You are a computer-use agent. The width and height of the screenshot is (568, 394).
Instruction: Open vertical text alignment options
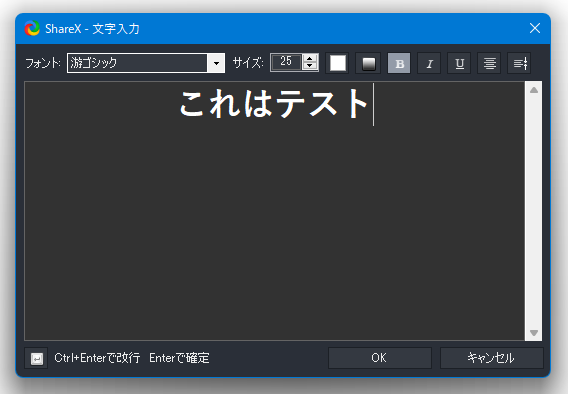[519, 63]
